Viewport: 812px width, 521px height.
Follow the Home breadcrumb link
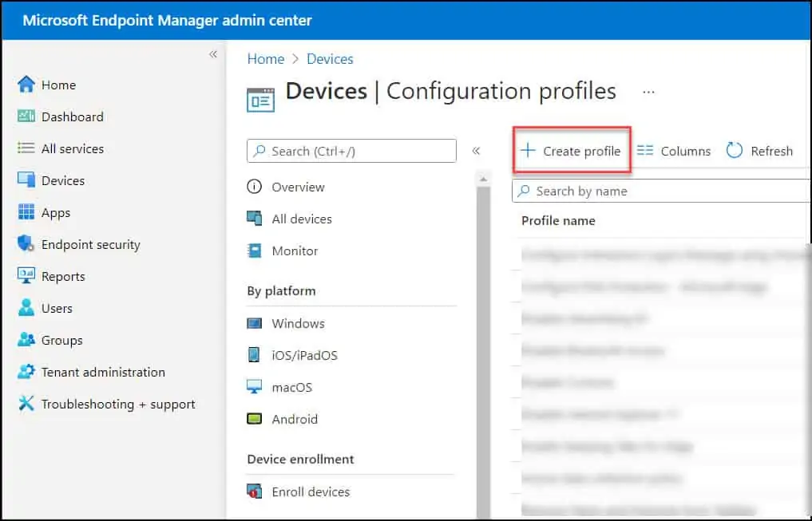click(x=266, y=59)
